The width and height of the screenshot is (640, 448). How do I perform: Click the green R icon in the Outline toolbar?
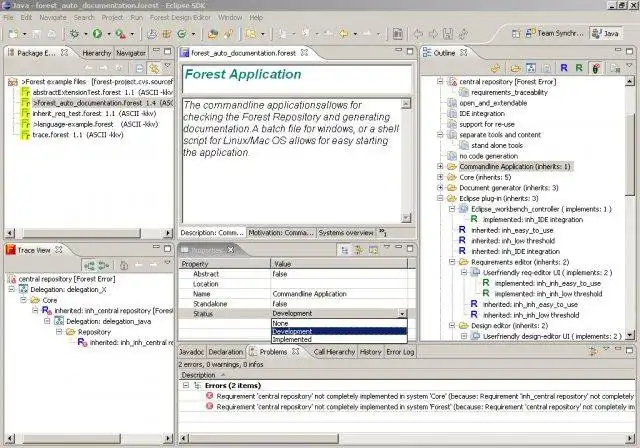click(579, 68)
